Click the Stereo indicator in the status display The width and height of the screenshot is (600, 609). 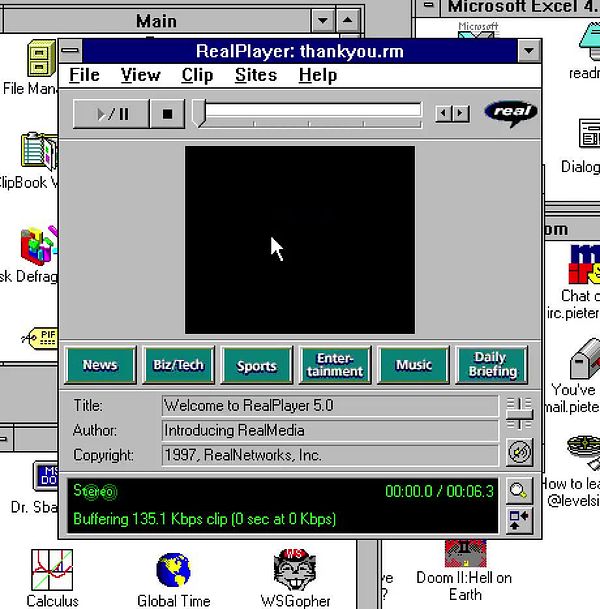point(95,491)
